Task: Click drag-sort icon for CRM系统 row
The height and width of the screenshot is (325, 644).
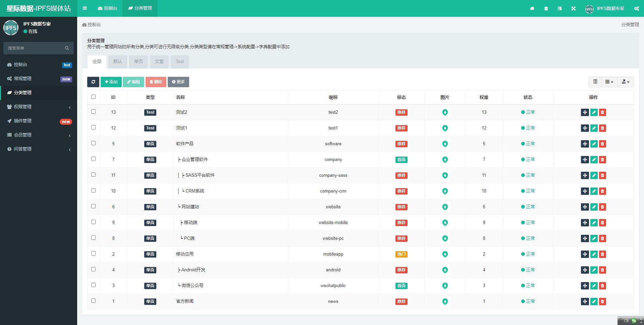Action: [585, 191]
